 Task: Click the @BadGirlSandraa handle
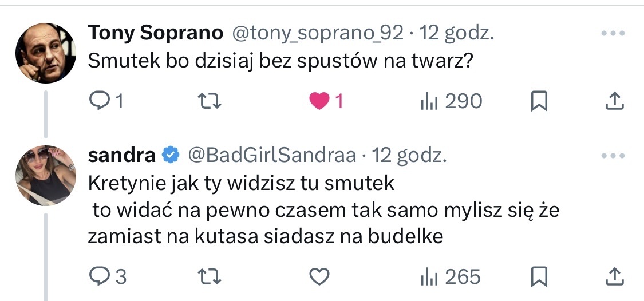tap(272, 156)
